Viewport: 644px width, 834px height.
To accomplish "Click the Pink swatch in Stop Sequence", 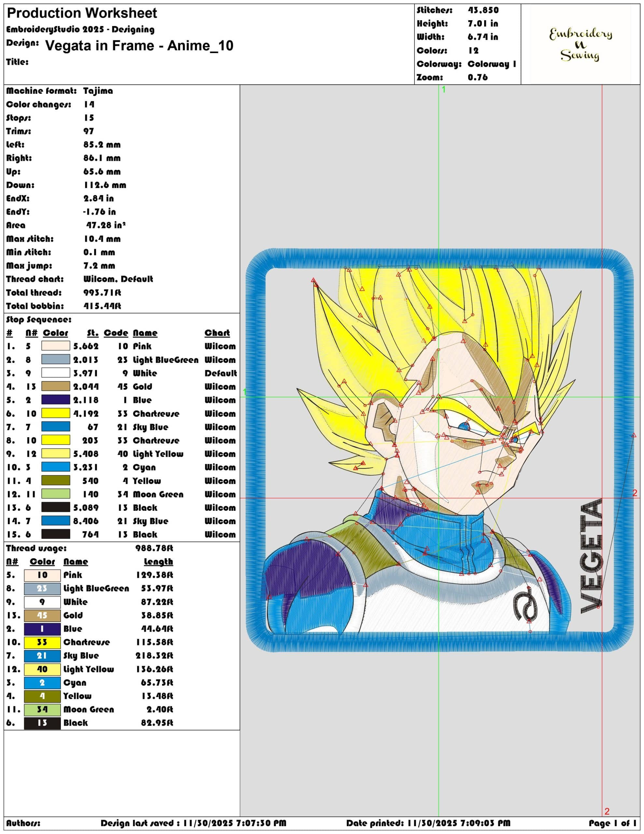I will click(x=56, y=346).
